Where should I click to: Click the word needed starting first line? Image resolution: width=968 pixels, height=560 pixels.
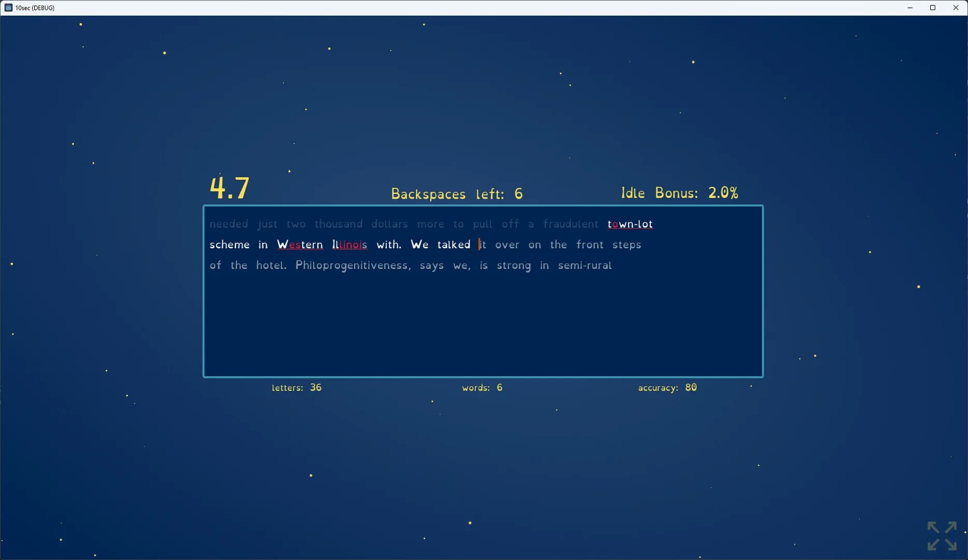pyautogui.click(x=229, y=224)
